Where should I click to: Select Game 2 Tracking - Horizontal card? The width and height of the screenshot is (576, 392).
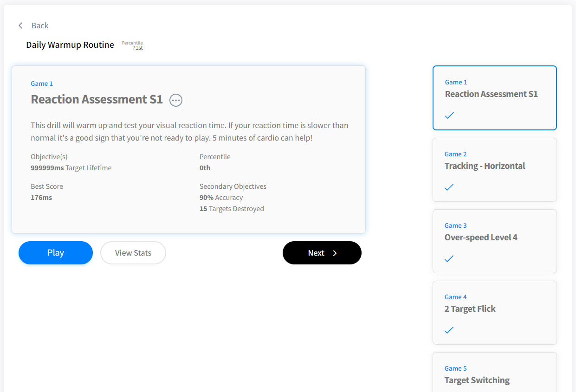(494, 169)
